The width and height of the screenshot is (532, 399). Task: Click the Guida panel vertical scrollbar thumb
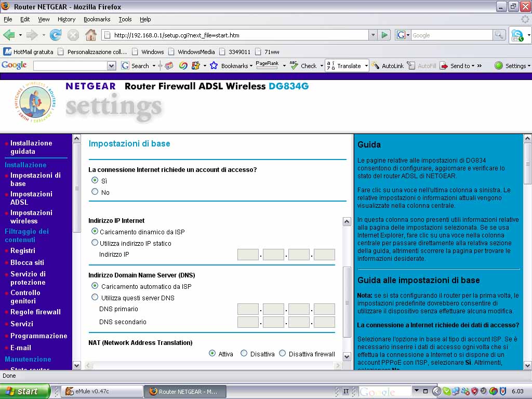click(x=527, y=164)
